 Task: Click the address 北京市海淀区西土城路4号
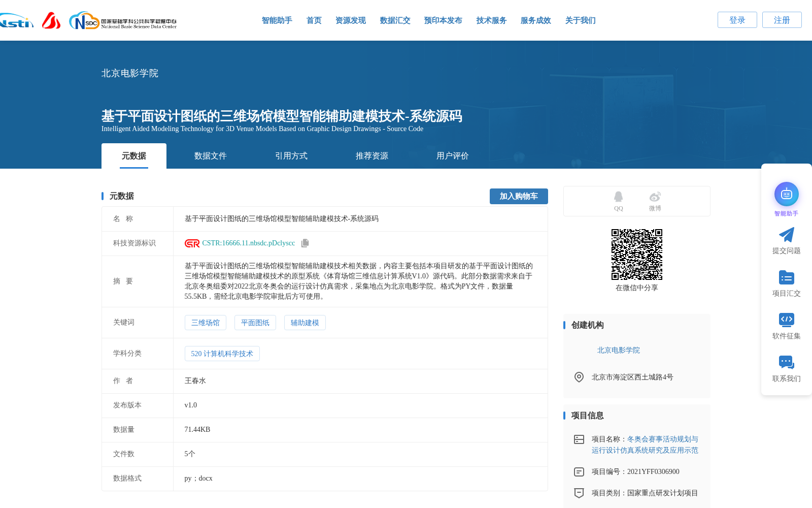[632, 377]
